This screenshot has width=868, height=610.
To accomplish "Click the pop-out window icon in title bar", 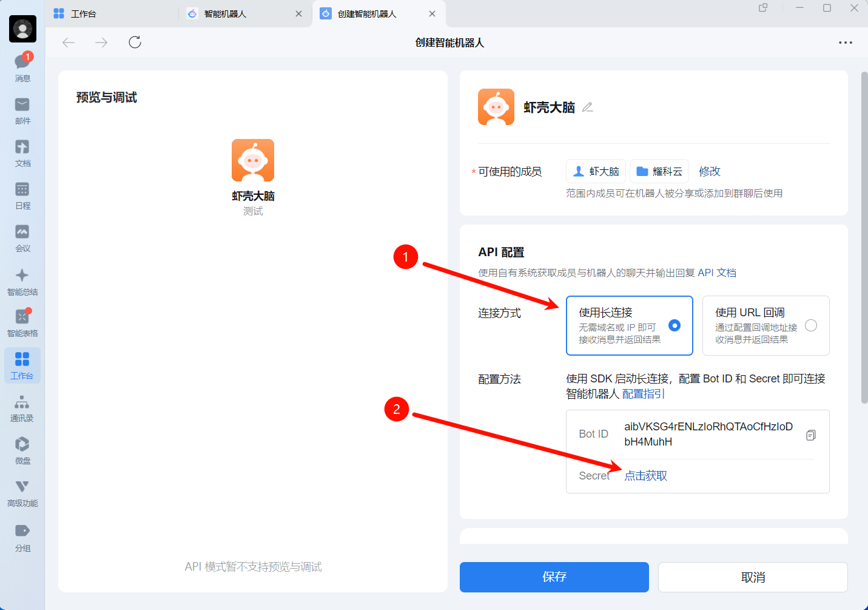I will tap(763, 8).
